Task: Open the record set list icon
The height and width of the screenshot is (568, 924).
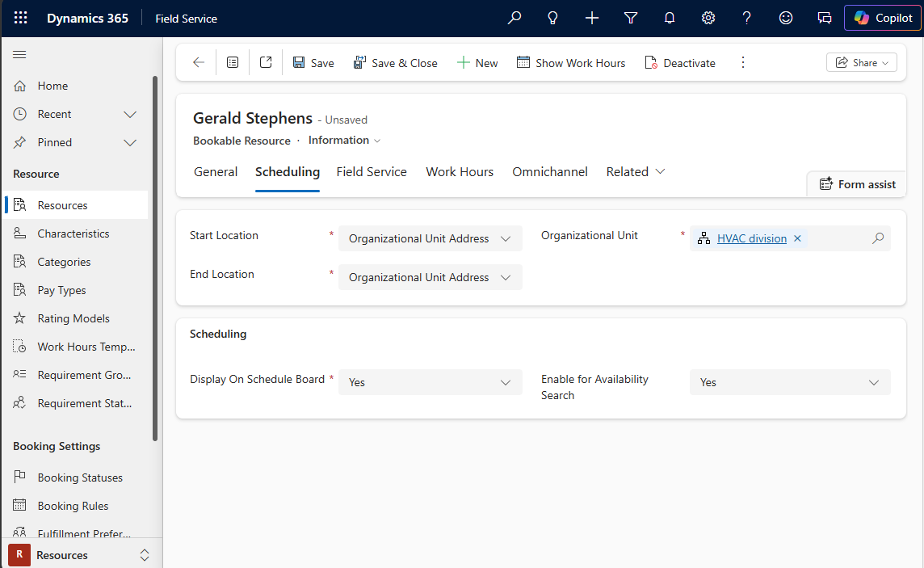Action: [233, 62]
